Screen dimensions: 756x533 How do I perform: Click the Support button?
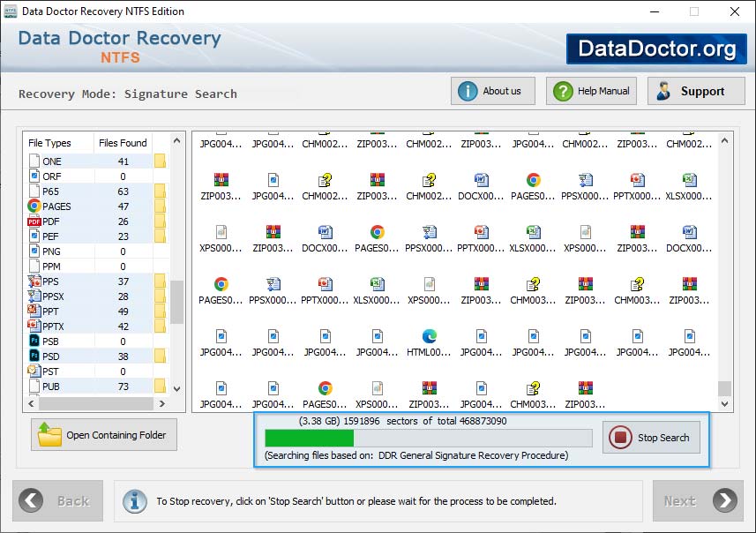point(696,91)
